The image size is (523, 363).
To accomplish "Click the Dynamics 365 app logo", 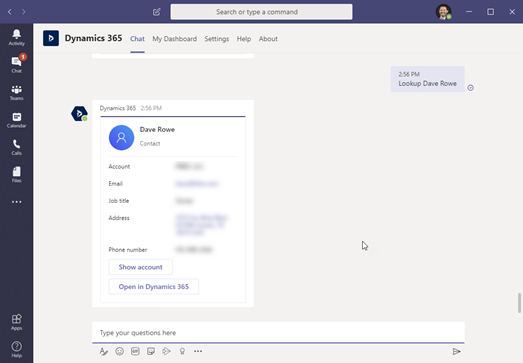I will pos(51,38).
